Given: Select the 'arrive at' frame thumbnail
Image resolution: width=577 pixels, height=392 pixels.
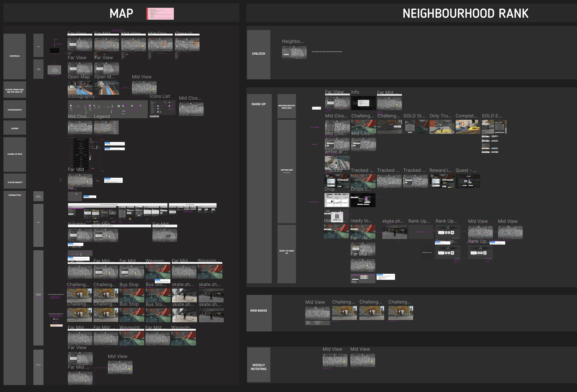Looking at the screenshot, I should [337, 162].
